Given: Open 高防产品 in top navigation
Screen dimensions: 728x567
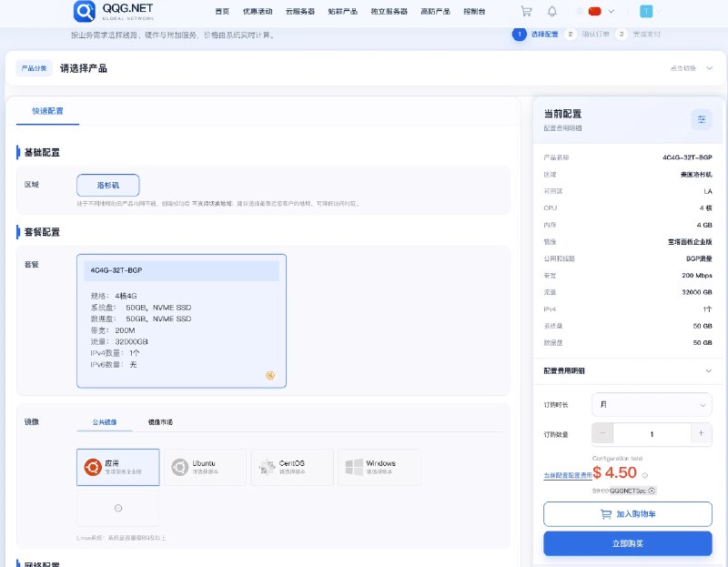Looking at the screenshot, I should pos(436,11).
